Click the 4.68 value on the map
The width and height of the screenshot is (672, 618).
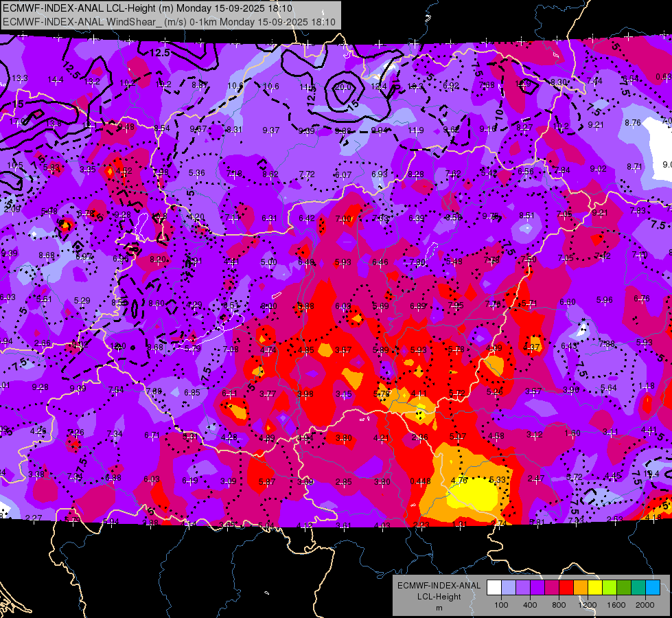pos(496,436)
